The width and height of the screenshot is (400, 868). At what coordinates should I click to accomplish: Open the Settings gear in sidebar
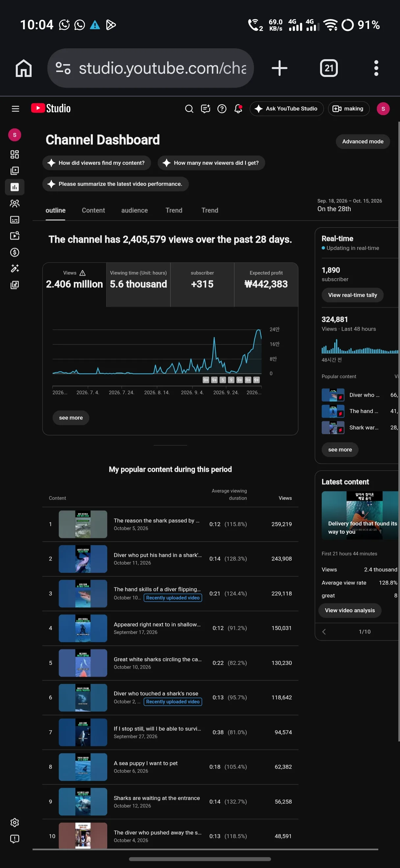pos(14,823)
